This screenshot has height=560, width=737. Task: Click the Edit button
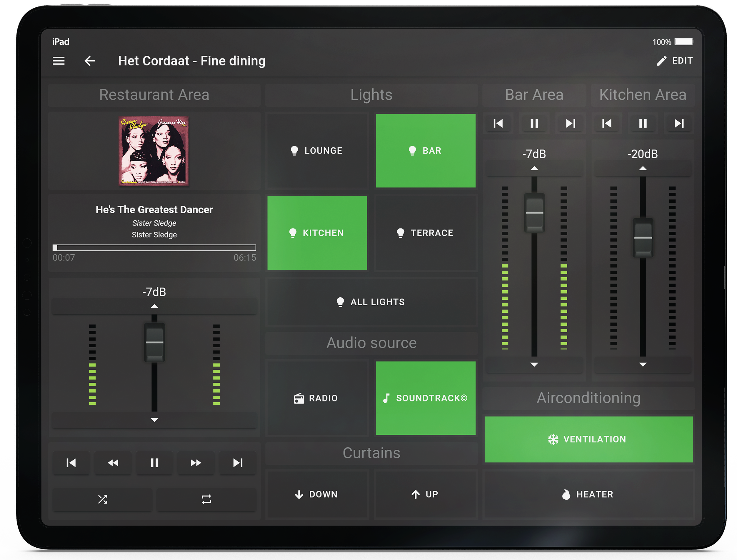tap(675, 61)
